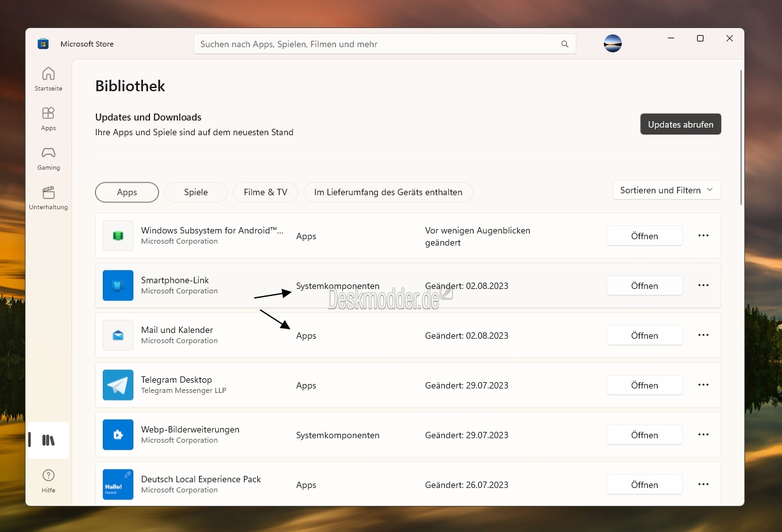
Task: Minimize the Microsoft Store window
Action: tap(671, 38)
